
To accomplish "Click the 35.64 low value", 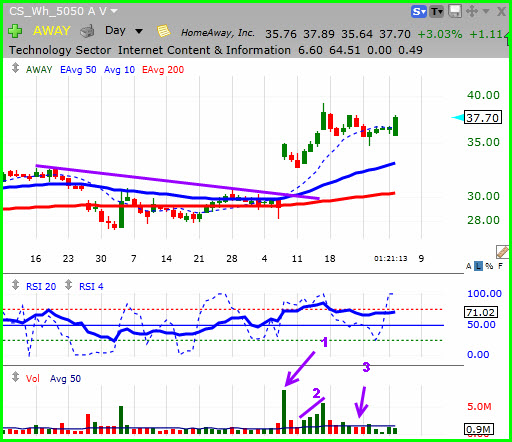I will [x=357, y=34].
